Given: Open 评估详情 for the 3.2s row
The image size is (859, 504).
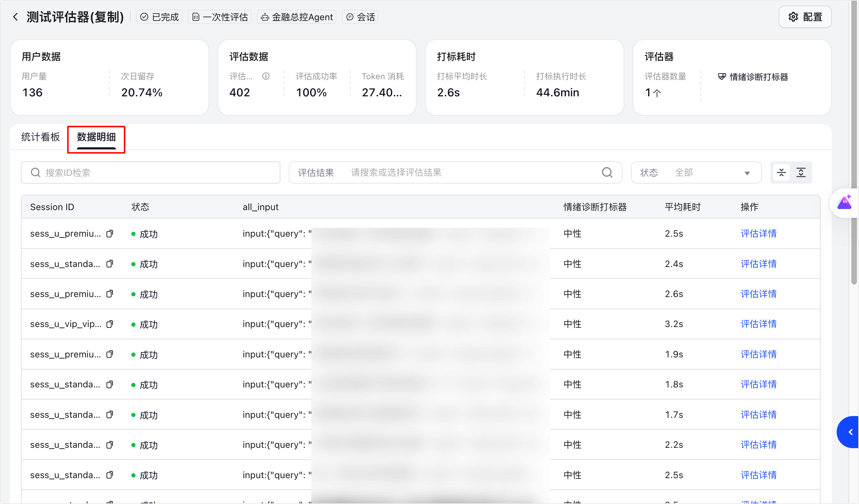Looking at the screenshot, I should point(758,324).
